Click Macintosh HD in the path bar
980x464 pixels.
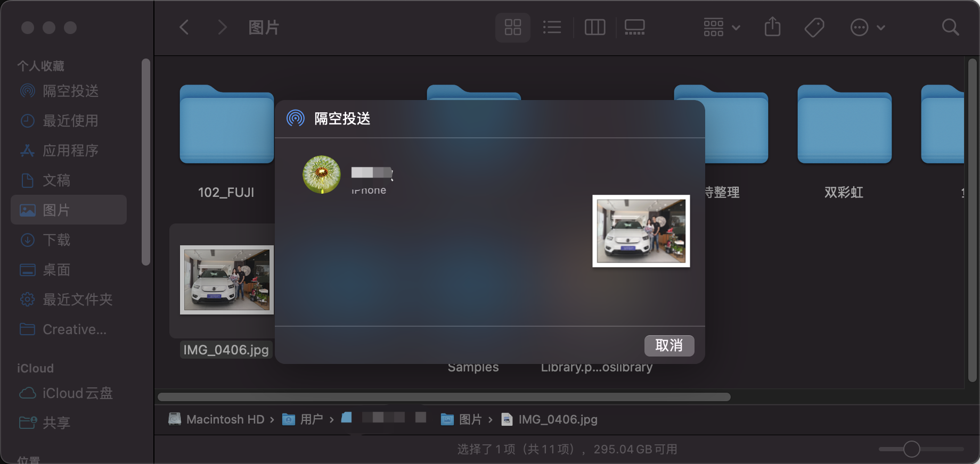[225, 419]
